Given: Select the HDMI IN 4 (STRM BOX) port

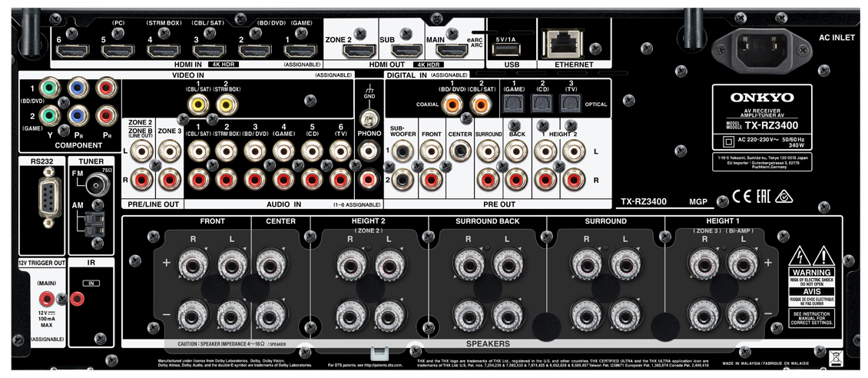Looking at the screenshot, I should click(x=164, y=51).
